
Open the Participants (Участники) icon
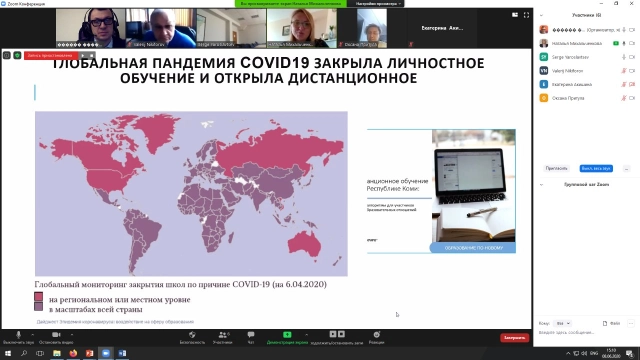point(222,335)
